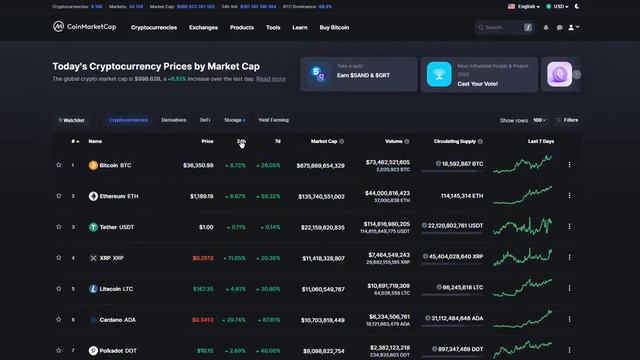Screen dimensions: 640x360
Task: Follow the Read more link
Action: pos(271,79)
